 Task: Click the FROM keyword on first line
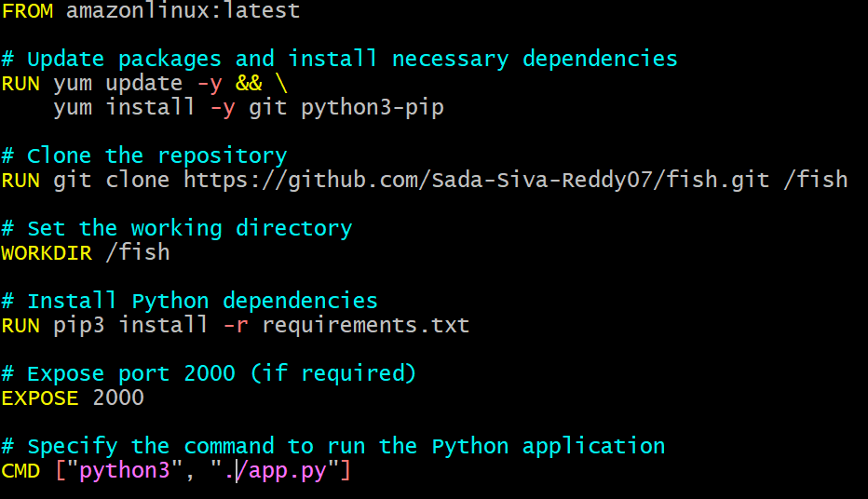tap(28, 10)
